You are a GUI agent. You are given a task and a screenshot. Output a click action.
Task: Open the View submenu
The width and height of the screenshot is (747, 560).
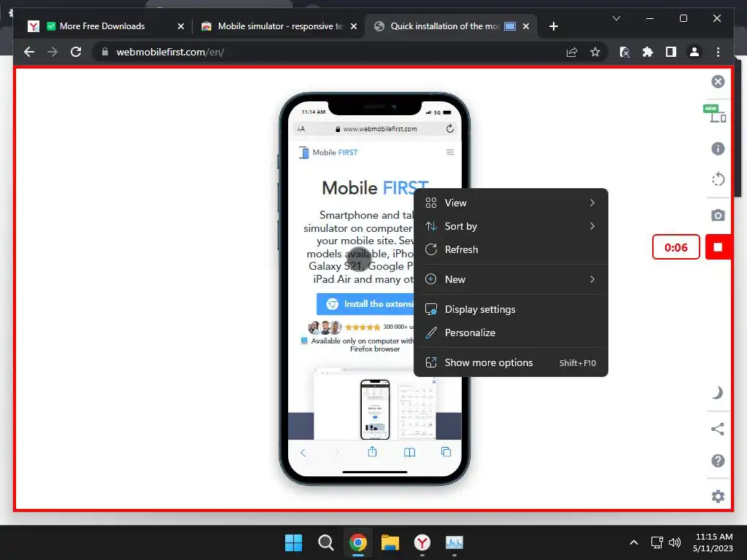511,203
